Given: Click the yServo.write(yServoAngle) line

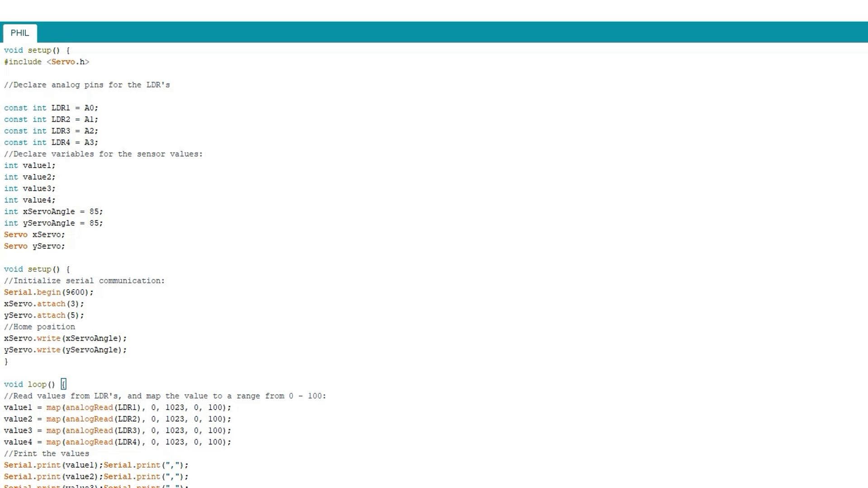Looking at the screenshot, I should [x=65, y=350].
